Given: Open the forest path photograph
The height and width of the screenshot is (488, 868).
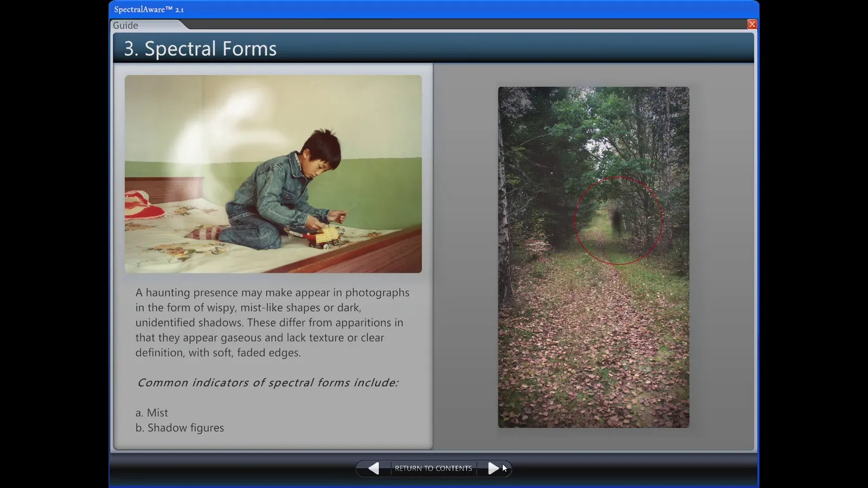Looking at the screenshot, I should 593,257.
